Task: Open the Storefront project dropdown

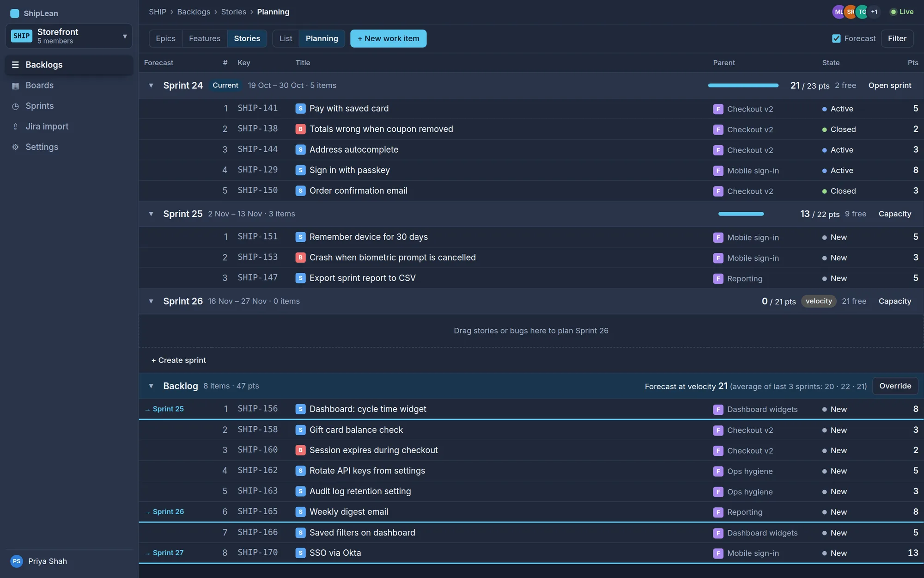Action: coord(69,36)
